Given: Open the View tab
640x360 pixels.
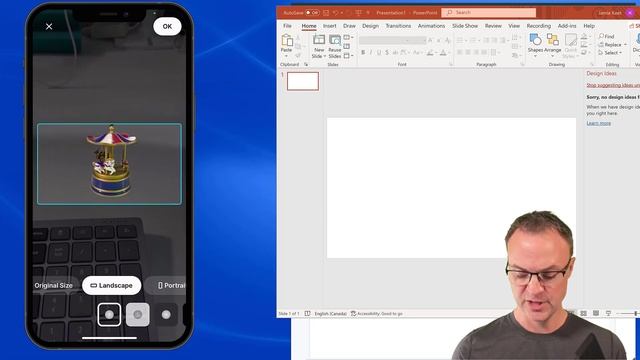Looking at the screenshot, I should (x=514, y=26).
